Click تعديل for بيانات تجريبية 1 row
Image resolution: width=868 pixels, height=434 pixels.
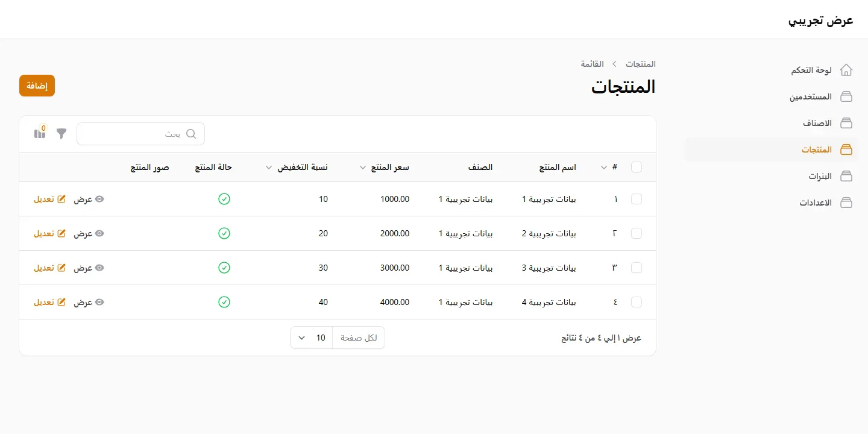tap(50, 199)
